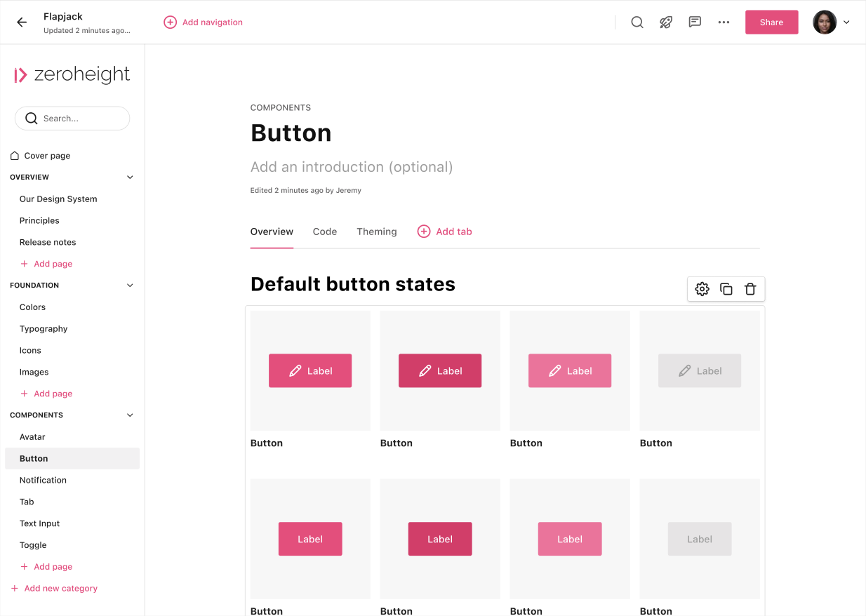Switch to the Theming tab
This screenshot has width=866, height=616.
pyautogui.click(x=377, y=232)
